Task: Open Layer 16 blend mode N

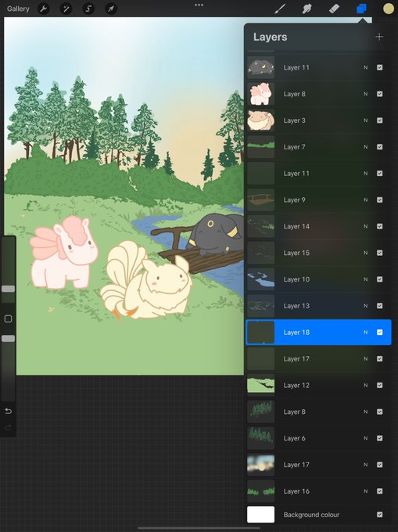Action: pyautogui.click(x=365, y=491)
